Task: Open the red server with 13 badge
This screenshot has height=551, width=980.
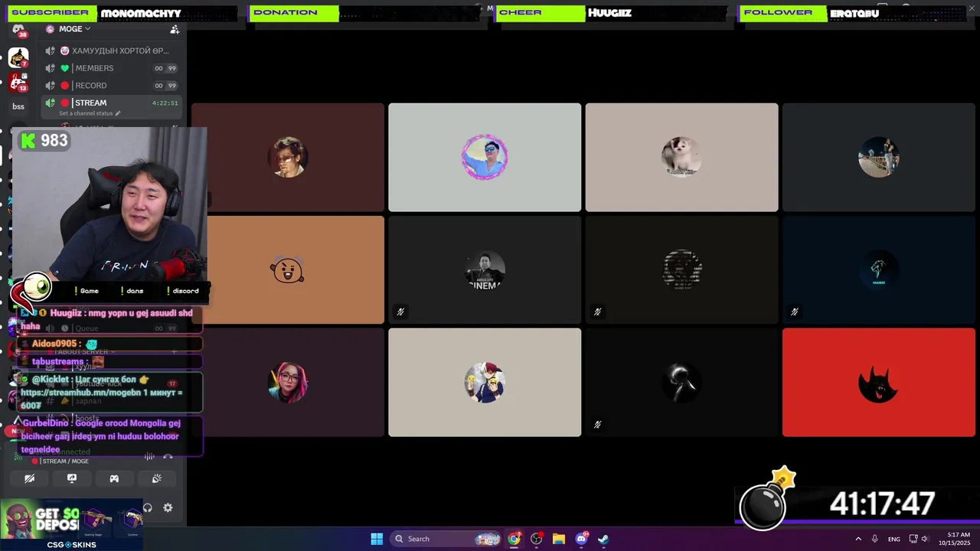Action: 18,82
